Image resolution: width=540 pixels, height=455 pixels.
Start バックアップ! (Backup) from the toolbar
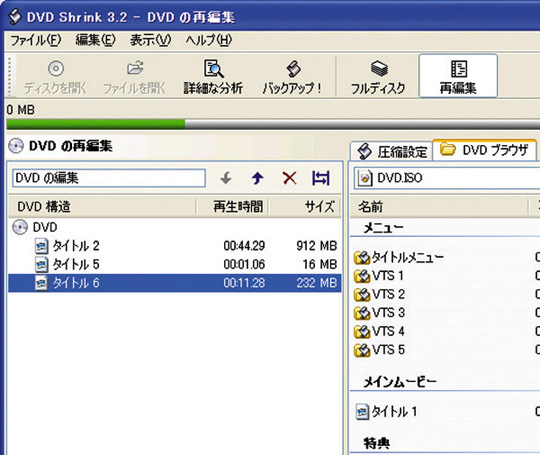(292, 76)
